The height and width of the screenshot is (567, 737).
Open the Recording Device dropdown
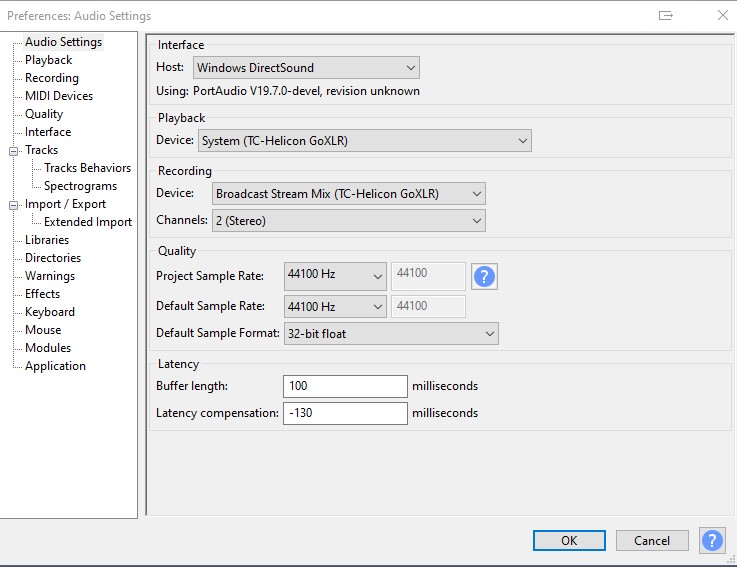[348, 194]
